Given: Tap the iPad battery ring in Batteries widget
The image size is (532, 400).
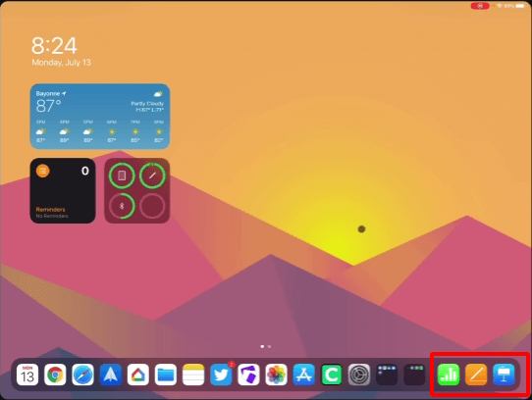Looking at the screenshot, I should point(122,175).
